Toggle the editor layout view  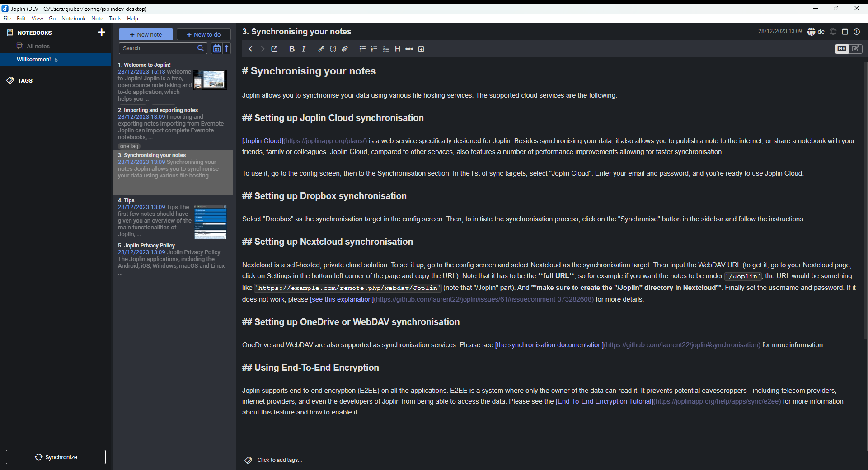(845, 32)
